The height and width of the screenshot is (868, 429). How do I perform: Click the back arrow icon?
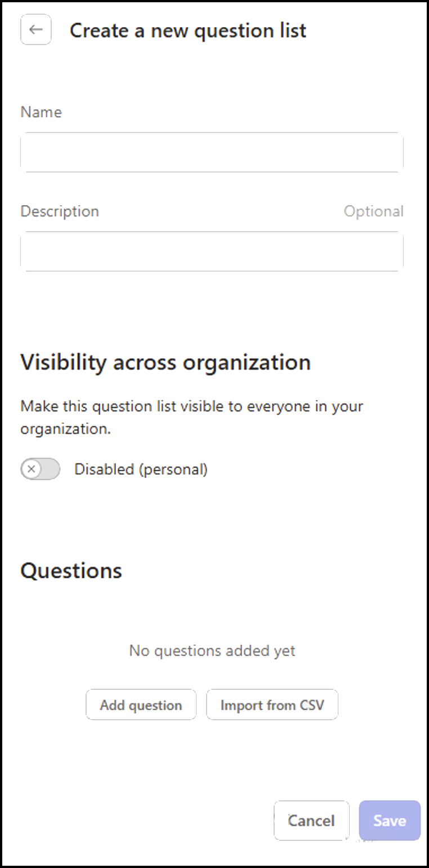36,30
